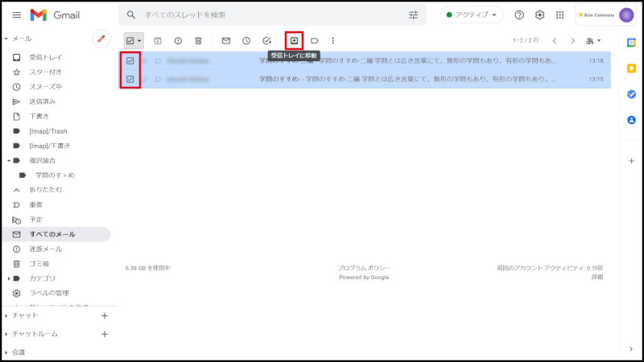The width and height of the screenshot is (644, 362).
Task: Collapse the メール section in sidebar
Action: pyautogui.click(x=6, y=39)
